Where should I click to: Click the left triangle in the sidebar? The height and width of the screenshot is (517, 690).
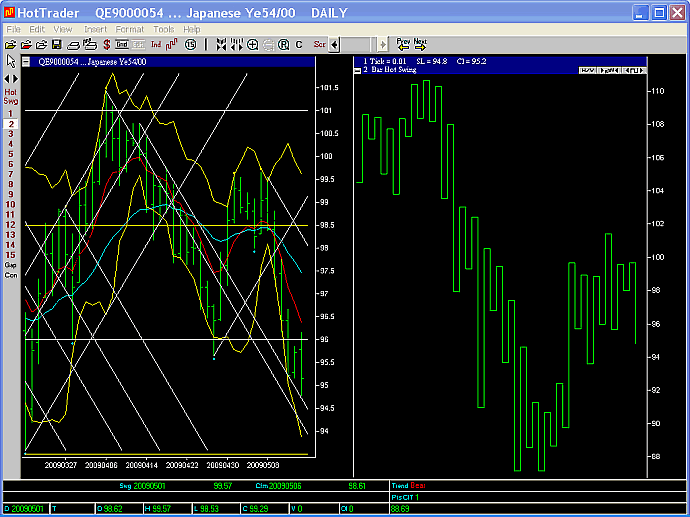tap(7, 79)
